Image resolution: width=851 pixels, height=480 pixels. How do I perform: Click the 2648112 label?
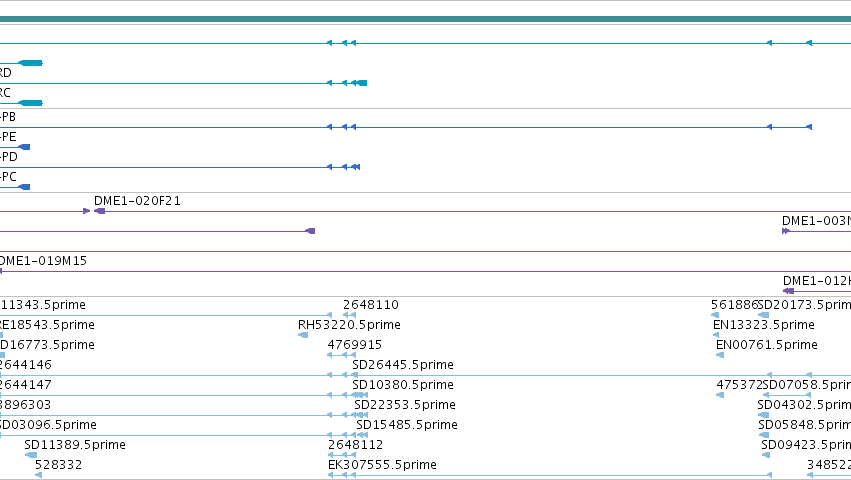coord(355,445)
